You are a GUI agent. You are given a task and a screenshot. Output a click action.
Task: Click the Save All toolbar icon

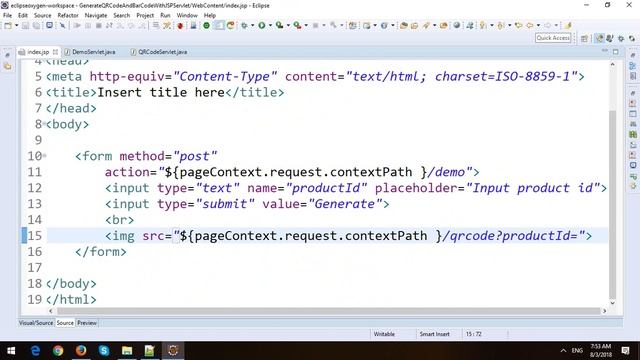tap(36, 26)
